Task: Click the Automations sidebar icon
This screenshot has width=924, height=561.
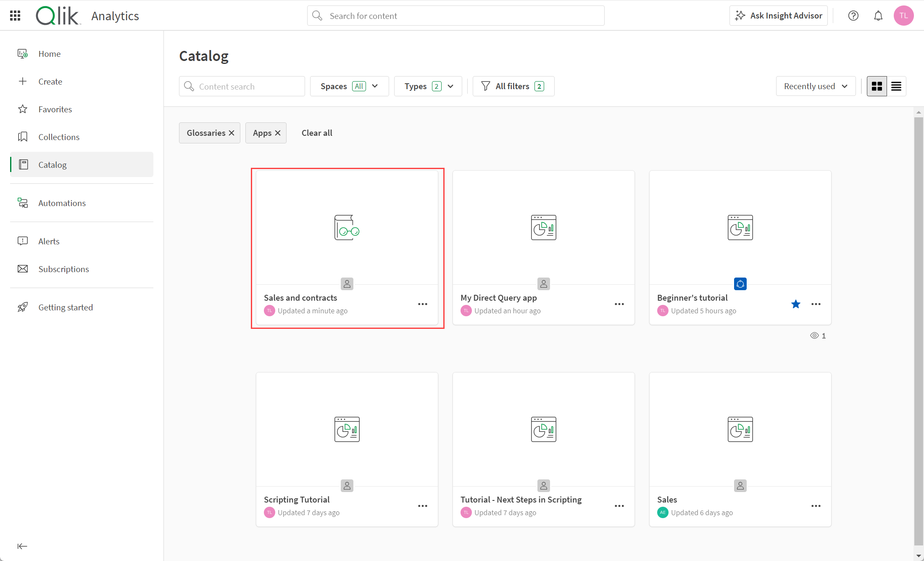Action: pyautogui.click(x=24, y=203)
